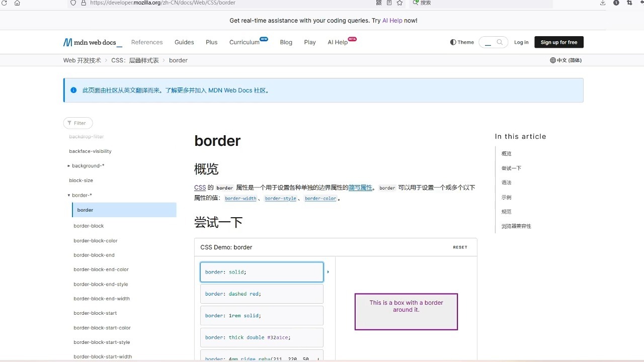Click the magnifier icon in MDN search box
Viewport: 644px width, 362px height.
coord(500,42)
